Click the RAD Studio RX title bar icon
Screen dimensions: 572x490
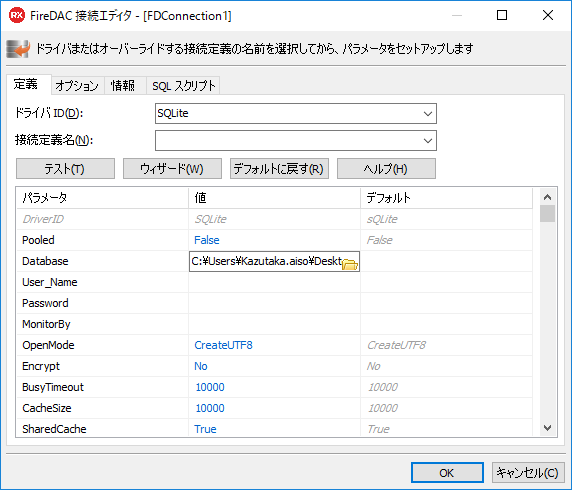(x=17, y=15)
